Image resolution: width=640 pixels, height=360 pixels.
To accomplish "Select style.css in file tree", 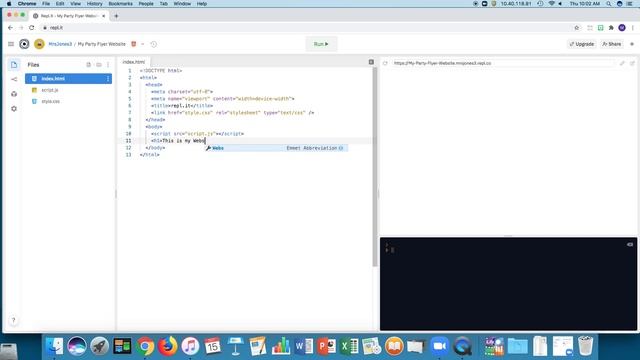I will click(x=51, y=101).
